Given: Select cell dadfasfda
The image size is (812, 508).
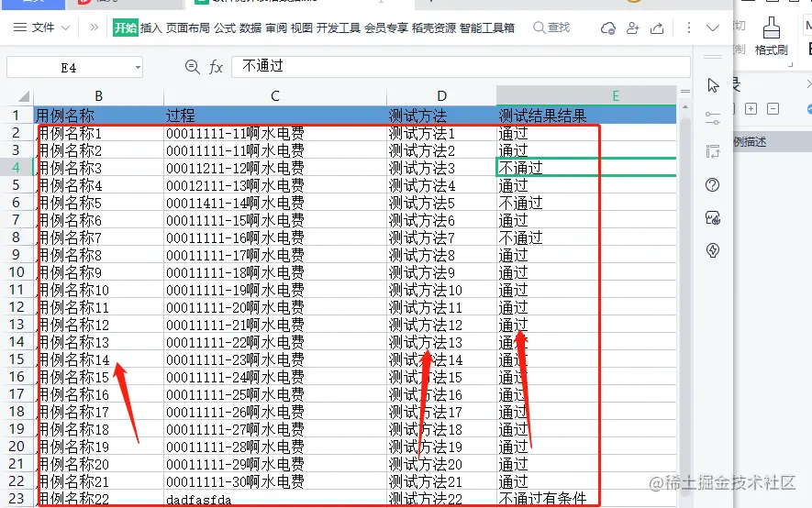Looking at the screenshot, I should (x=275, y=499).
